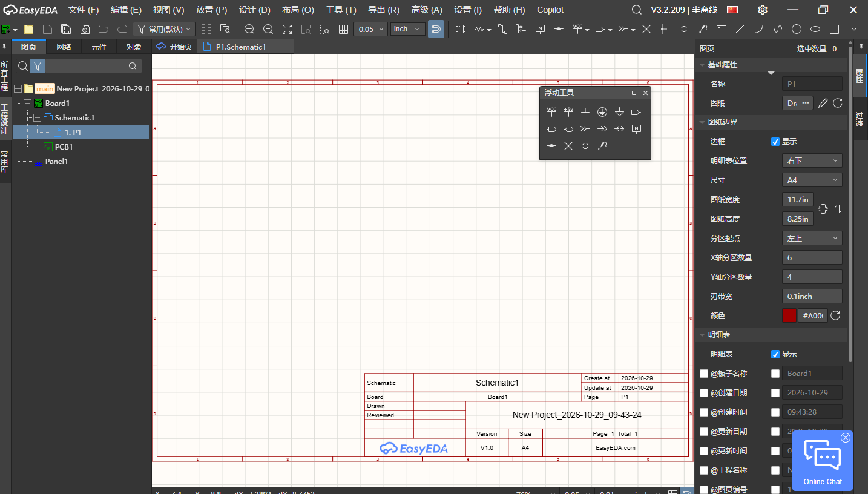Tick the @板子名称 checkbox
The image size is (868, 494).
click(704, 374)
